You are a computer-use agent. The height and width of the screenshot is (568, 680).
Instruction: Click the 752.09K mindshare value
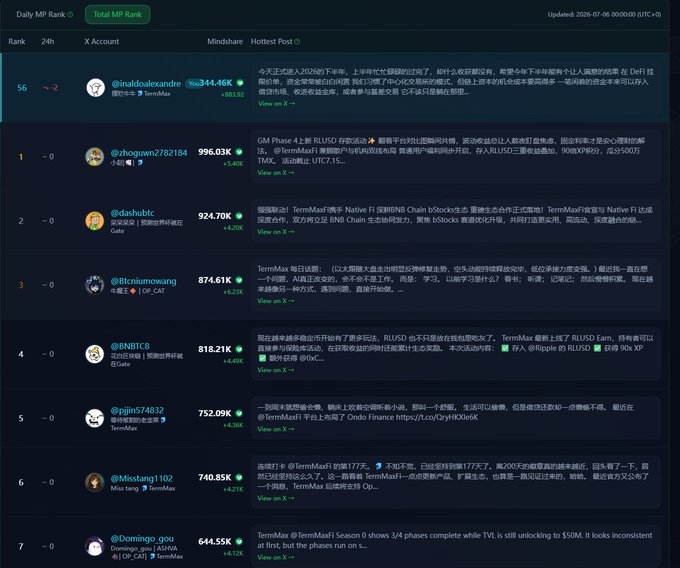pyautogui.click(x=215, y=413)
